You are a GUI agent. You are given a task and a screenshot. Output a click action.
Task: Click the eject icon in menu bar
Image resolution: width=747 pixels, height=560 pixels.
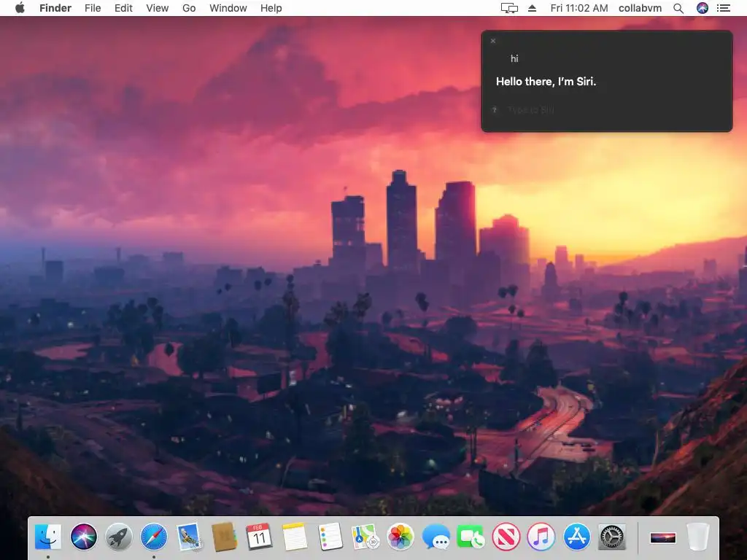point(532,8)
